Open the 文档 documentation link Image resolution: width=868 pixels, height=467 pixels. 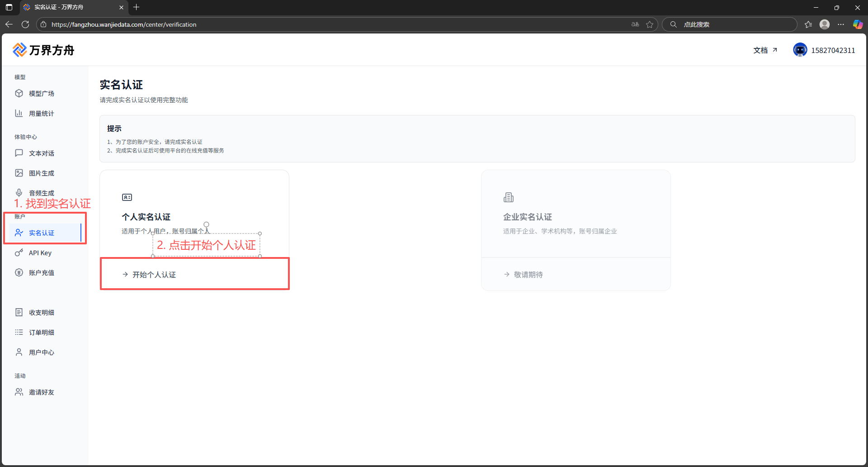765,50
